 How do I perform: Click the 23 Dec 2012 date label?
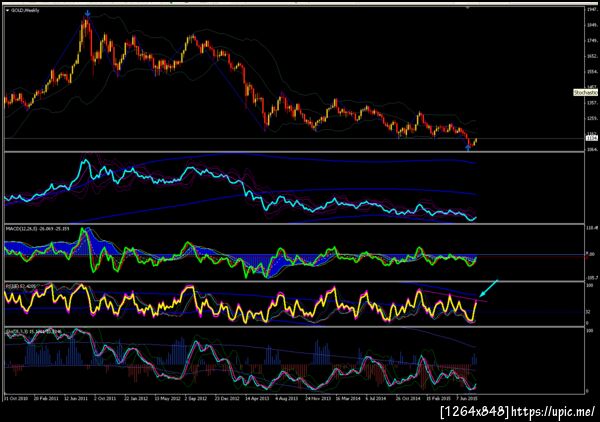pos(227,398)
